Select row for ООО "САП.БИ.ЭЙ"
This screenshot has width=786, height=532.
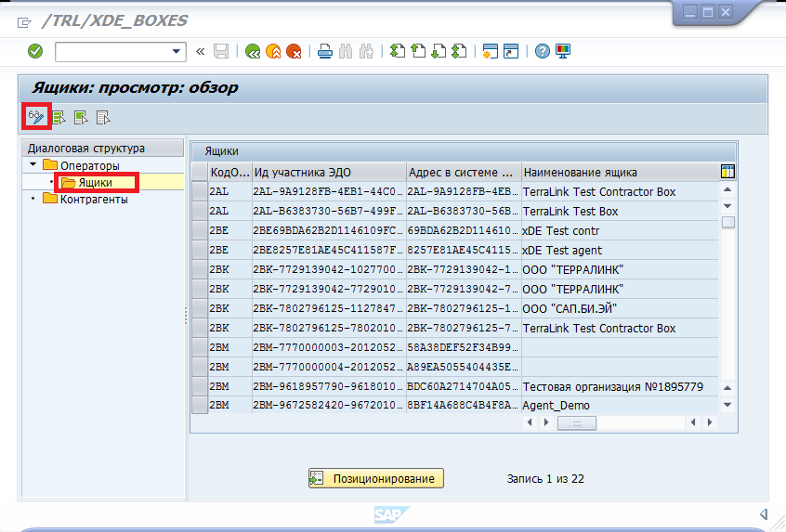200,308
